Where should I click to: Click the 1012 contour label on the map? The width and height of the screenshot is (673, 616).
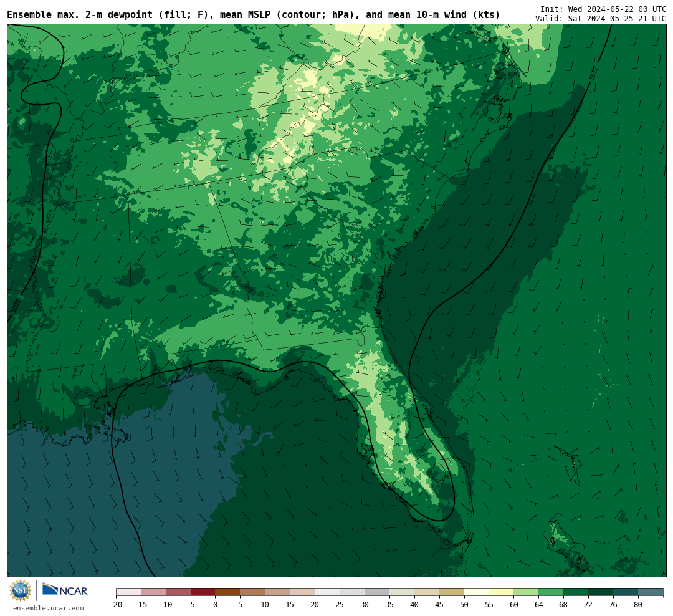pyautogui.click(x=594, y=74)
